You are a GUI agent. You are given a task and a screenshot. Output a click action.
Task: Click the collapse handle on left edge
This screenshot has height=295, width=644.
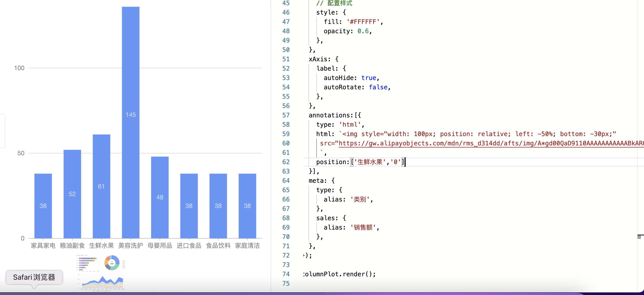pos(2,131)
